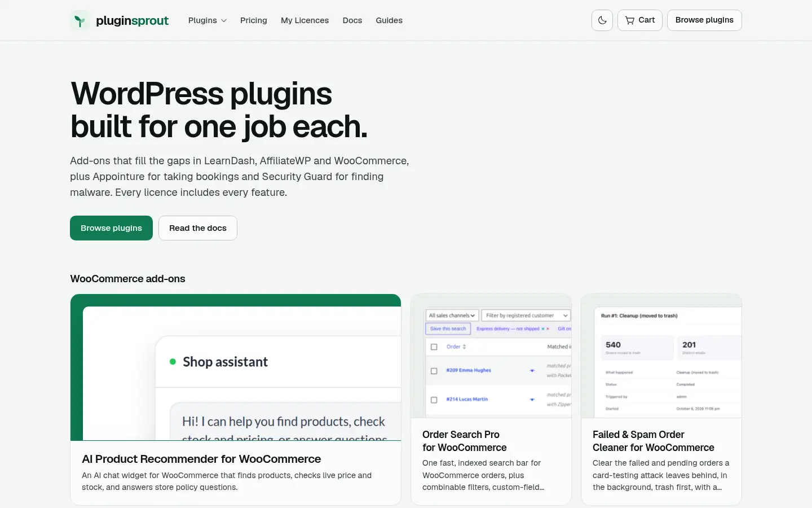Screen dimensions: 812x508
Task: Click the description starting "An AI chat widget for WooCommerce"
Action: point(227,481)
